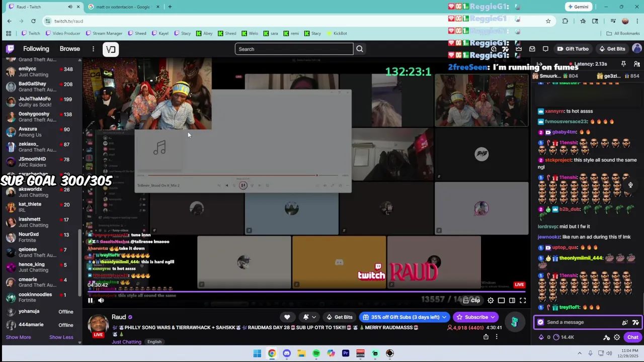The width and height of the screenshot is (644, 362).
Task: Open Raud channel name link
Action: point(119,317)
